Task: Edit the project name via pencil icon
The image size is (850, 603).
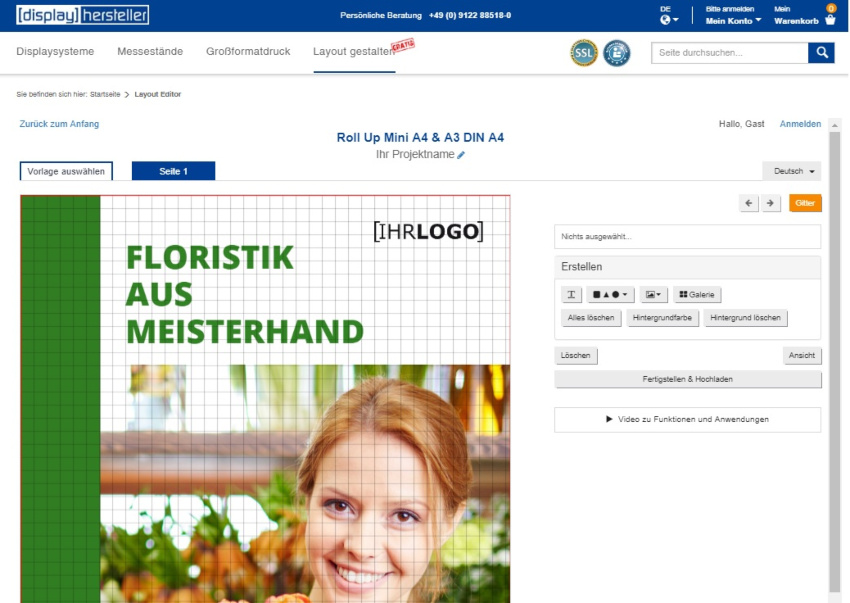Action: click(x=460, y=154)
